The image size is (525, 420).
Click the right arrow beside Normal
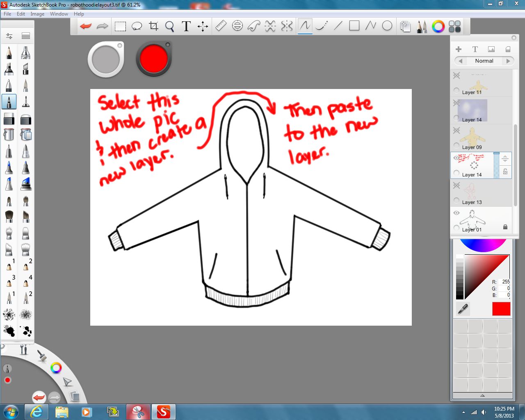(509, 61)
